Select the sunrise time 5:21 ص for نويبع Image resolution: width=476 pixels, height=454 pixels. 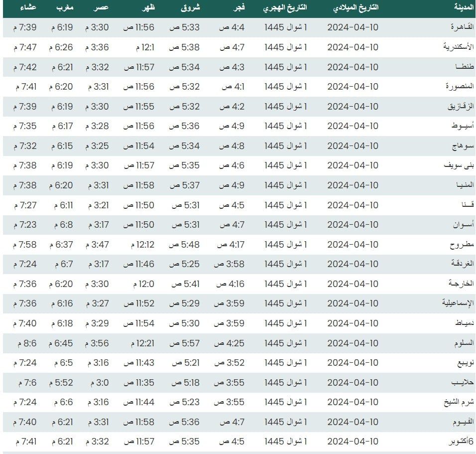click(x=185, y=363)
